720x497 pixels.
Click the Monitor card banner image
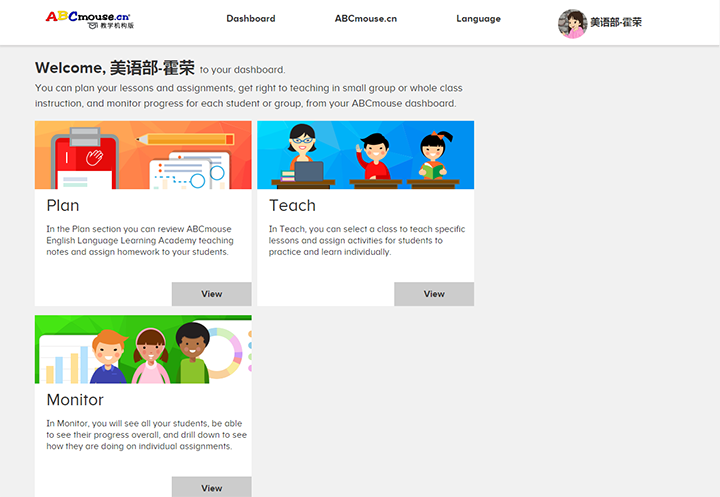click(143, 349)
